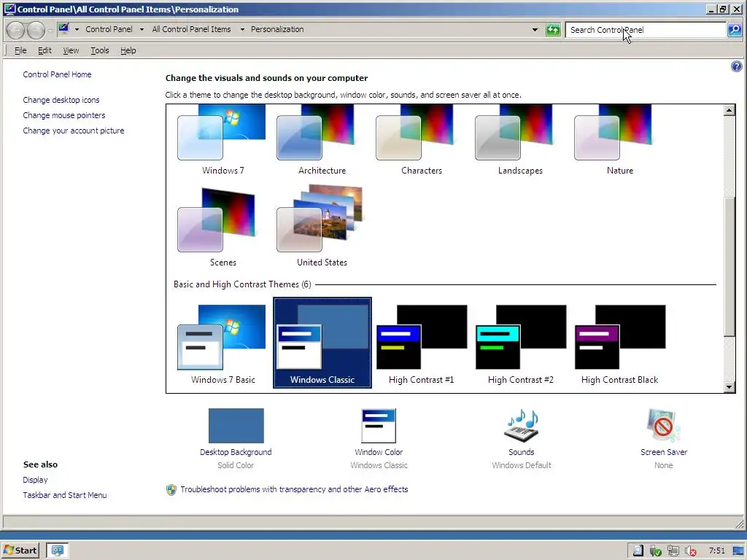Click the Windows Classic theme
The height and width of the screenshot is (560, 747).
322,343
